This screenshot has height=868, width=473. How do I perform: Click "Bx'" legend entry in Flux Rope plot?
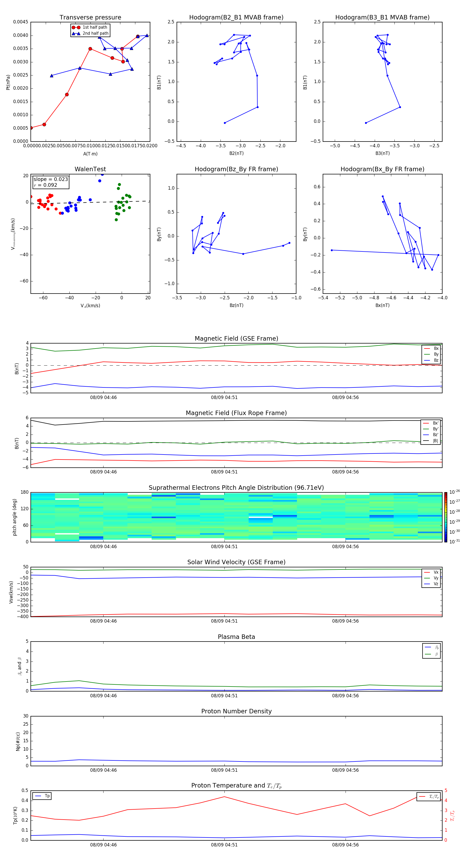click(x=431, y=423)
